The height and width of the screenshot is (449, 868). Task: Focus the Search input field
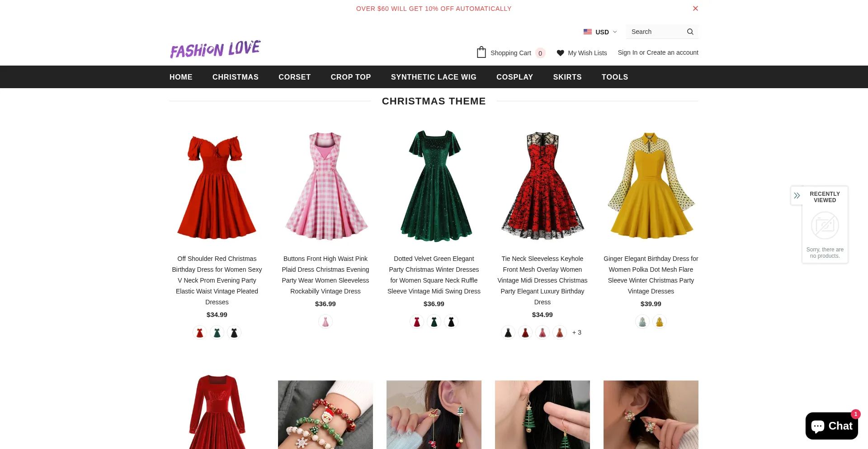(x=656, y=32)
